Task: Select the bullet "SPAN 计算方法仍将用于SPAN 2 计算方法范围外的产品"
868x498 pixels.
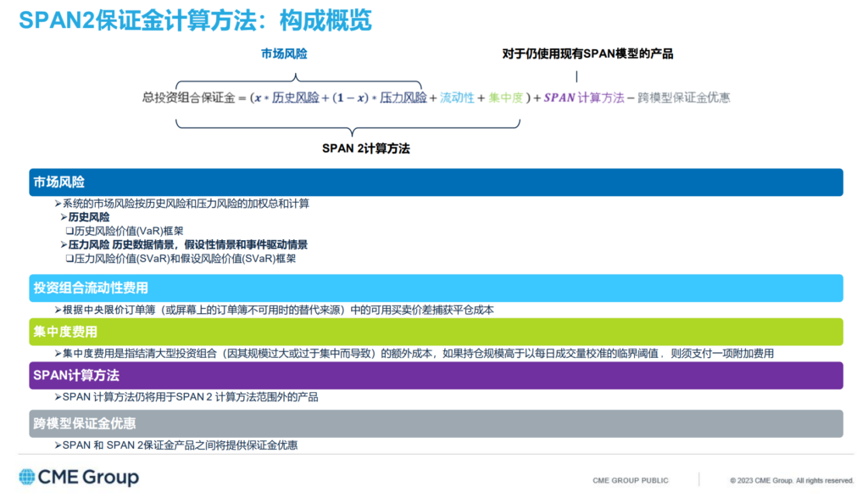Action: 186,397
